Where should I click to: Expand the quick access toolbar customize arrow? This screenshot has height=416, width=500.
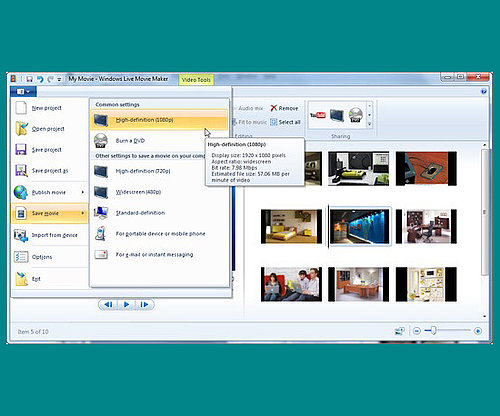tap(59, 79)
